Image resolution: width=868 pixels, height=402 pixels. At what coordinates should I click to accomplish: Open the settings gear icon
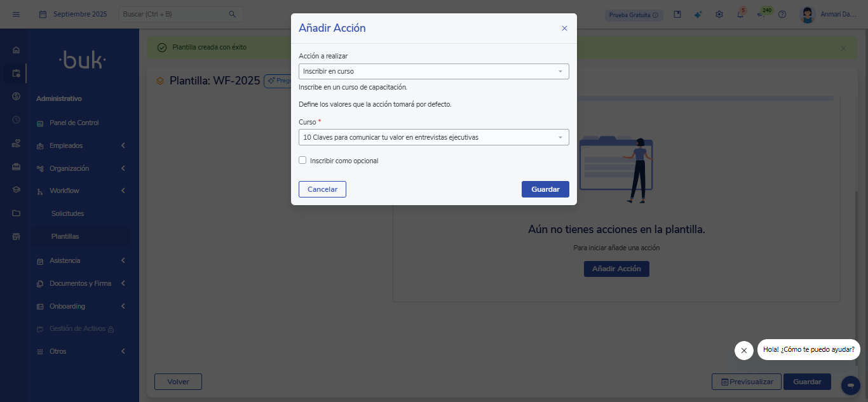tap(719, 14)
